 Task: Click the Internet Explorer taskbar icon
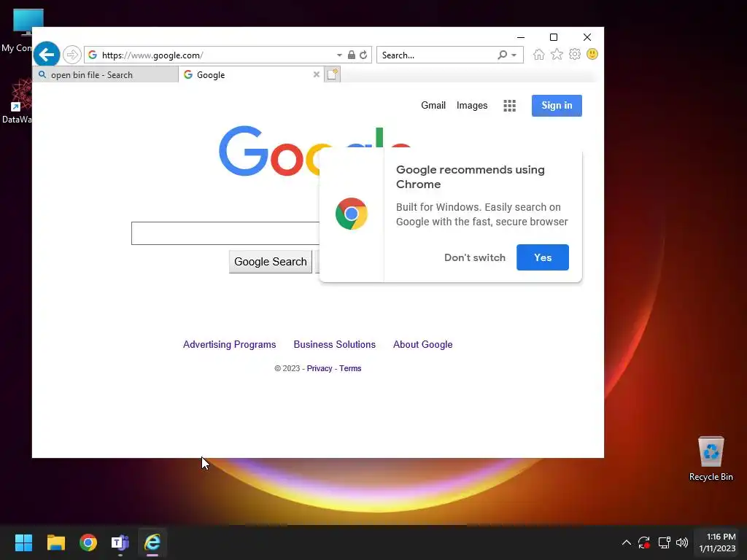[x=152, y=542]
